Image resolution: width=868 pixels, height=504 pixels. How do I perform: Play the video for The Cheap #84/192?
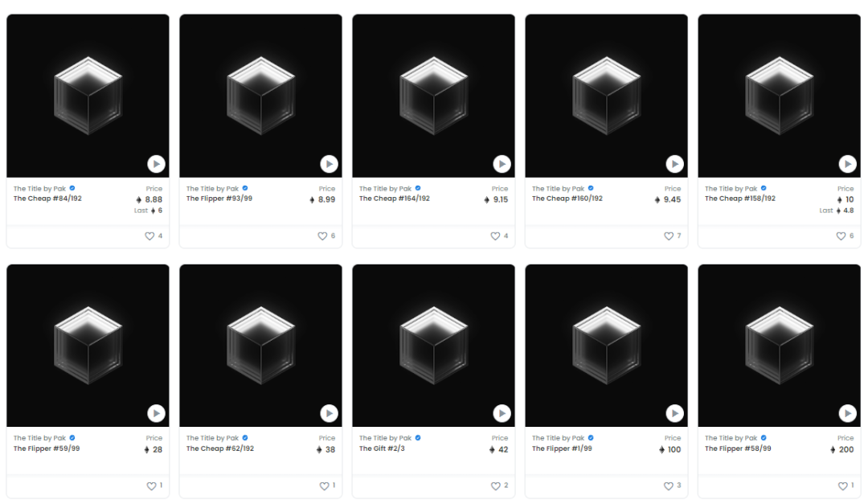pyautogui.click(x=156, y=164)
